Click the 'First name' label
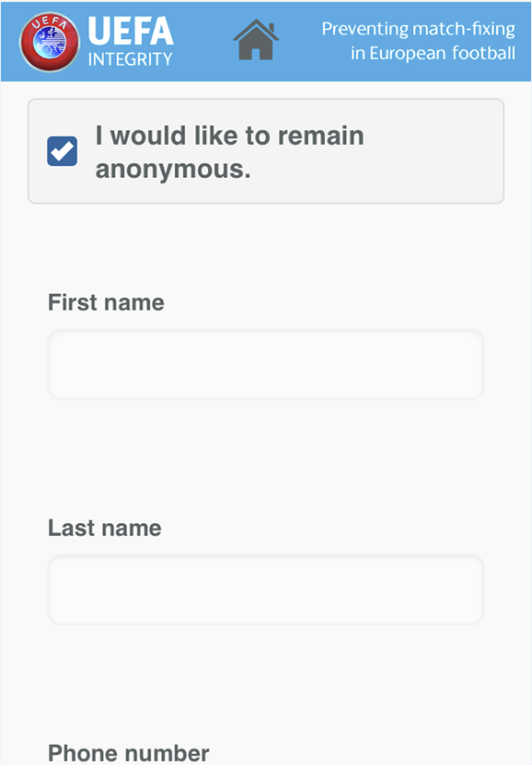 click(106, 303)
